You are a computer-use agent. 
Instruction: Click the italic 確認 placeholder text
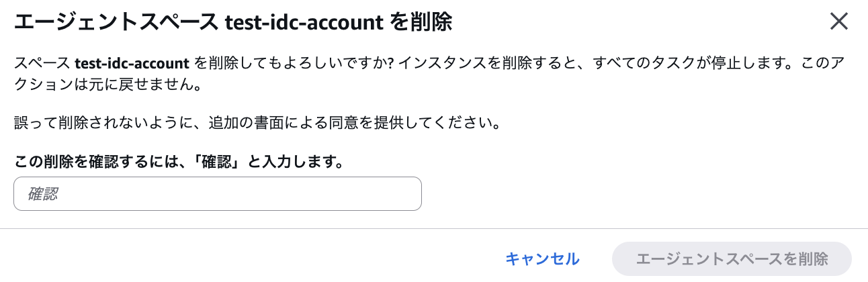(x=43, y=194)
